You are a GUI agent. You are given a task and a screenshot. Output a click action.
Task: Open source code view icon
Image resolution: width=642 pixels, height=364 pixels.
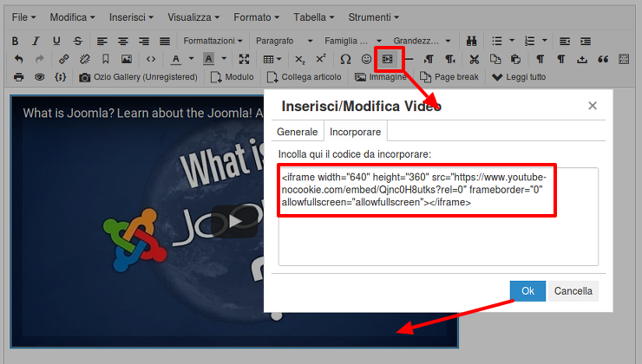coord(151,59)
